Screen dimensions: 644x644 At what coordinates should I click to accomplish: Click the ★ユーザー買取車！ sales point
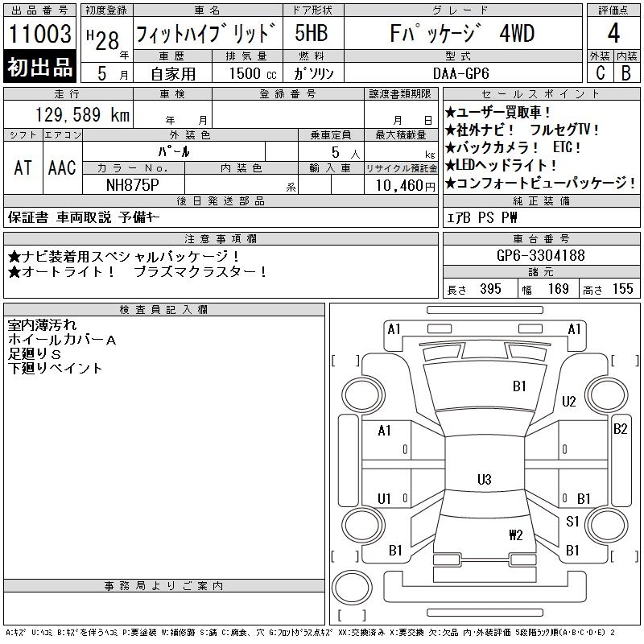coord(497,112)
